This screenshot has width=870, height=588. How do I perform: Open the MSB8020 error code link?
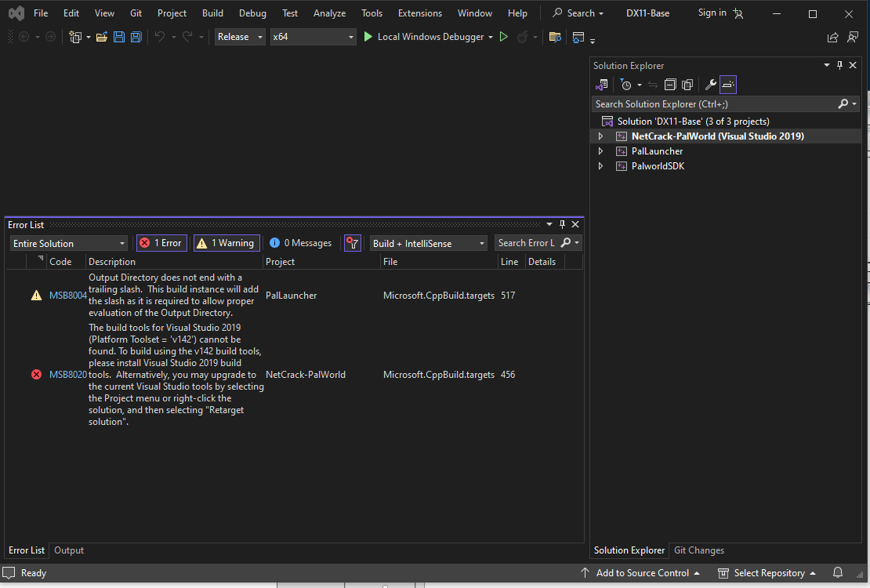point(67,375)
